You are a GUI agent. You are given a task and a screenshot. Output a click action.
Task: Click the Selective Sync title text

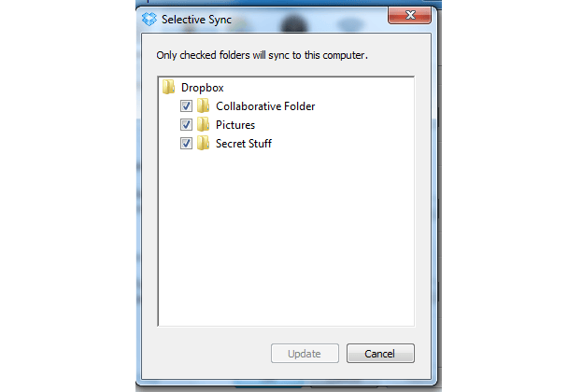point(196,19)
